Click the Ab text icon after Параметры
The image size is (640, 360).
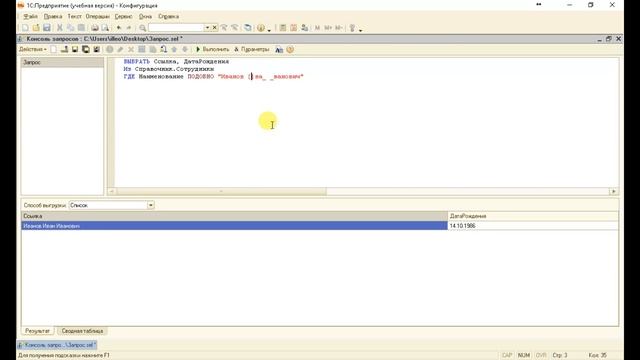[279, 49]
